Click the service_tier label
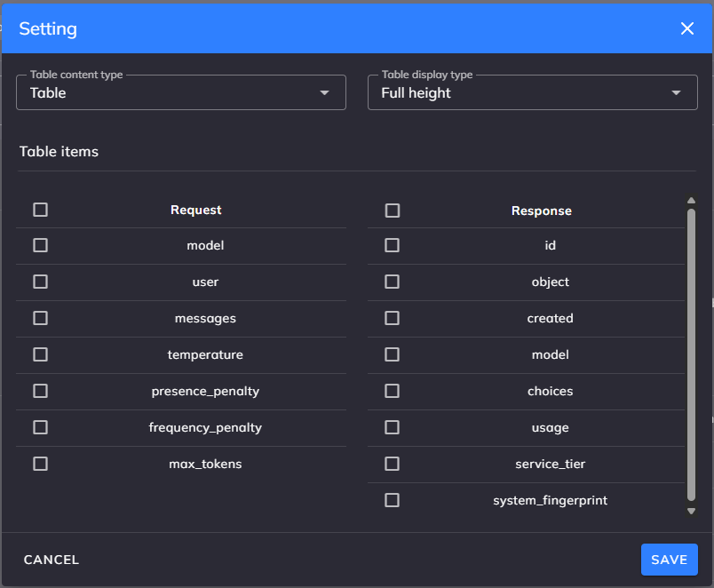Screen dimensions: 714x588 tap(550, 465)
